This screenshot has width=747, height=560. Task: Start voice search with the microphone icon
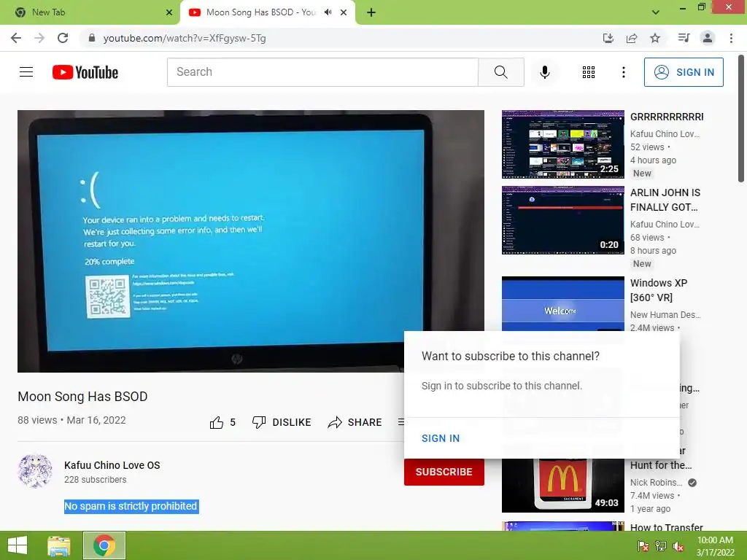click(545, 72)
